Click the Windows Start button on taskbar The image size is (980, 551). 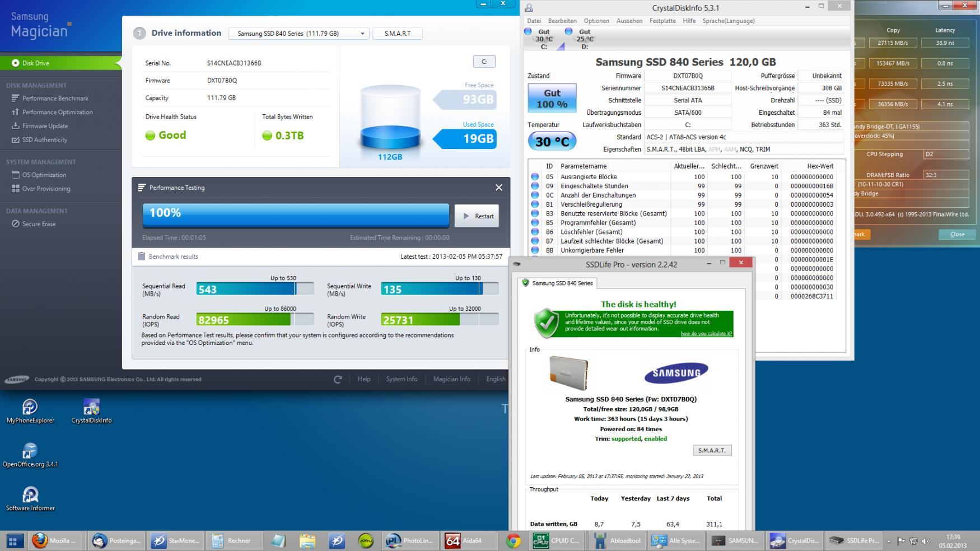(14, 541)
